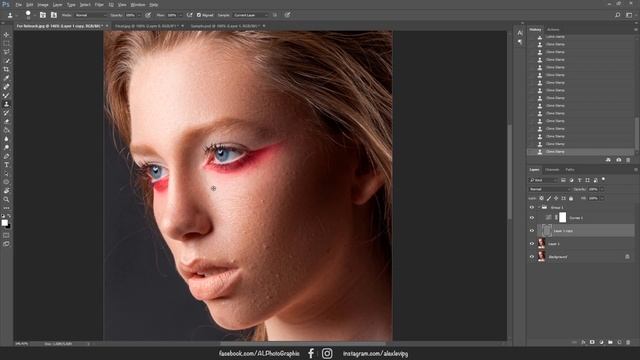Toggle lock transparent pixels
Image resolution: width=640 pixels, height=360 pixels.
(x=542, y=198)
